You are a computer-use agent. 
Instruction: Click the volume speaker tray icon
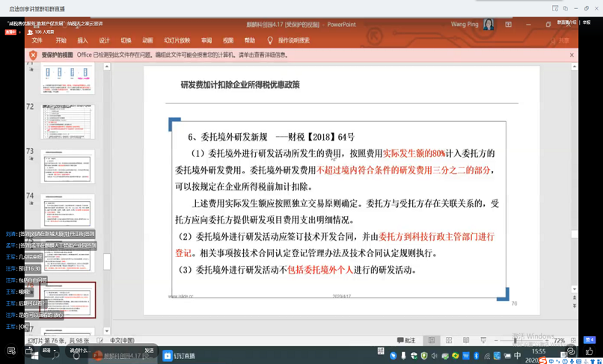click(435, 356)
